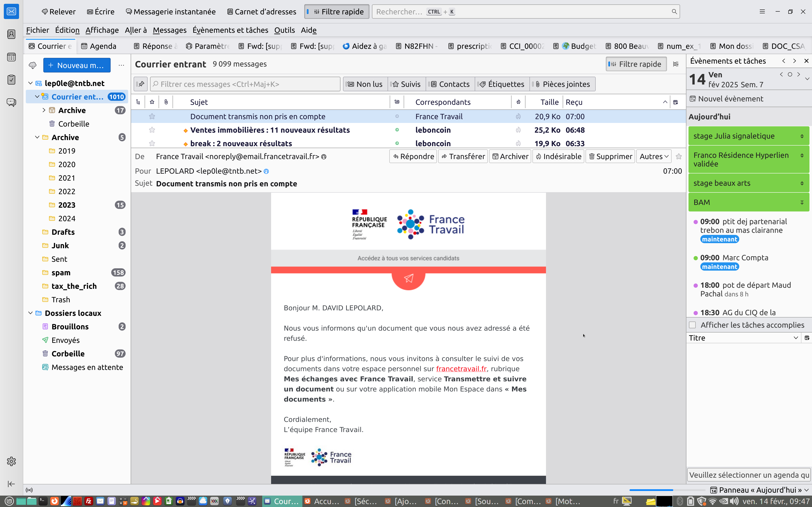Image resolution: width=812 pixels, height=507 pixels.
Task: Open Settings gear in sidebar
Action: pos(11,461)
